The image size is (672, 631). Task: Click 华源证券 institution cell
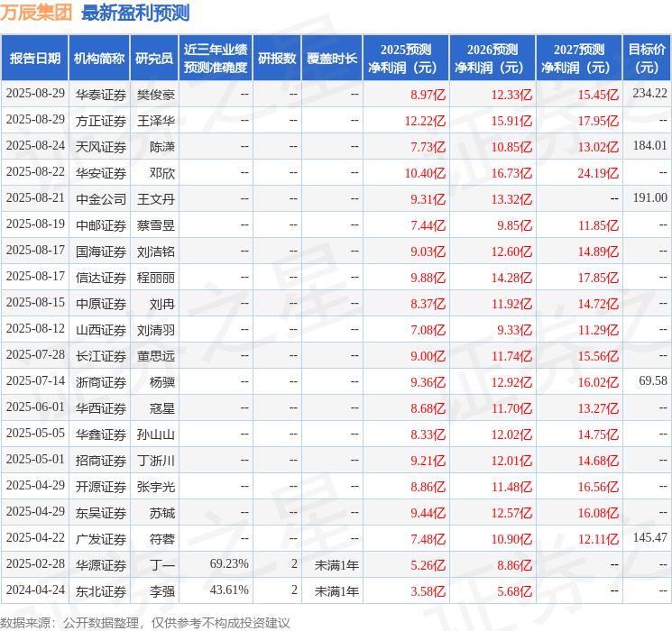click(101, 565)
